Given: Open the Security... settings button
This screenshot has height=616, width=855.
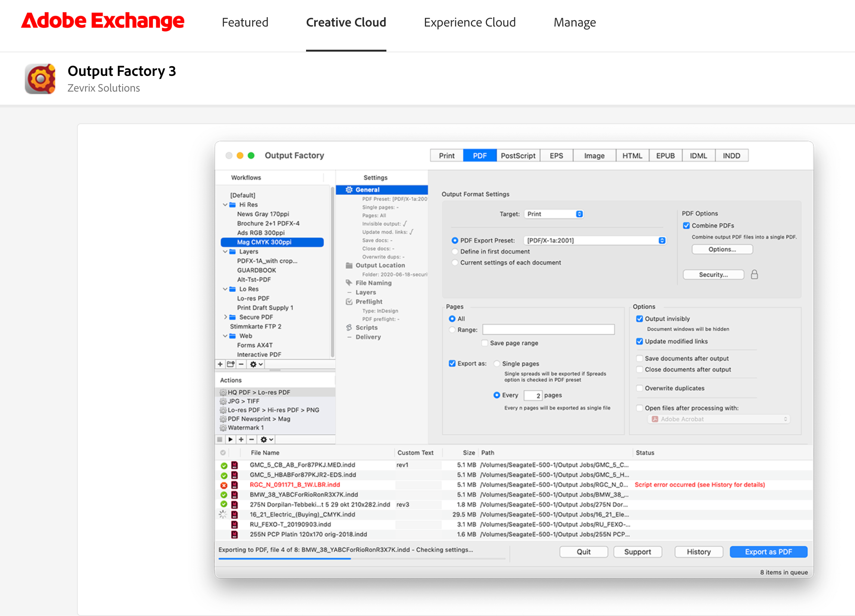Looking at the screenshot, I should point(713,274).
